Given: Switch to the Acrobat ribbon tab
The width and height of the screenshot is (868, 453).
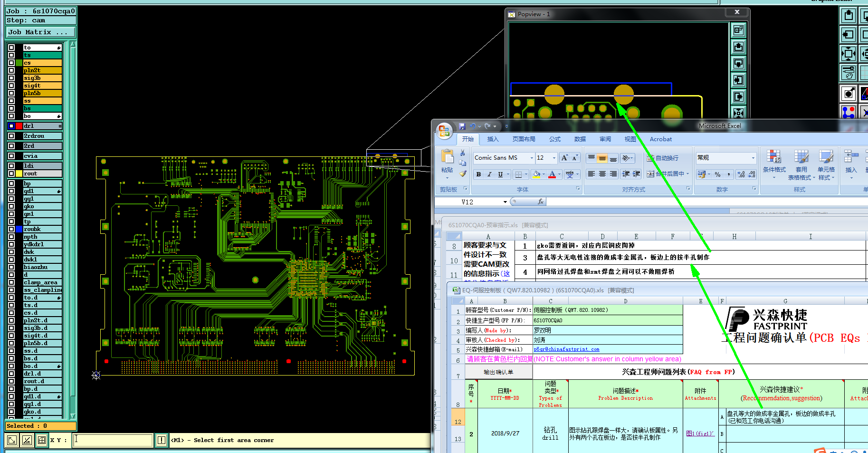Looking at the screenshot, I should [x=661, y=139].
